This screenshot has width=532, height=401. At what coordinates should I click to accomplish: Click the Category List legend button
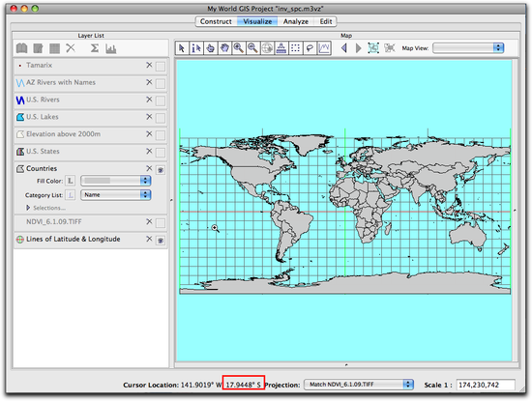click(71, 195)
